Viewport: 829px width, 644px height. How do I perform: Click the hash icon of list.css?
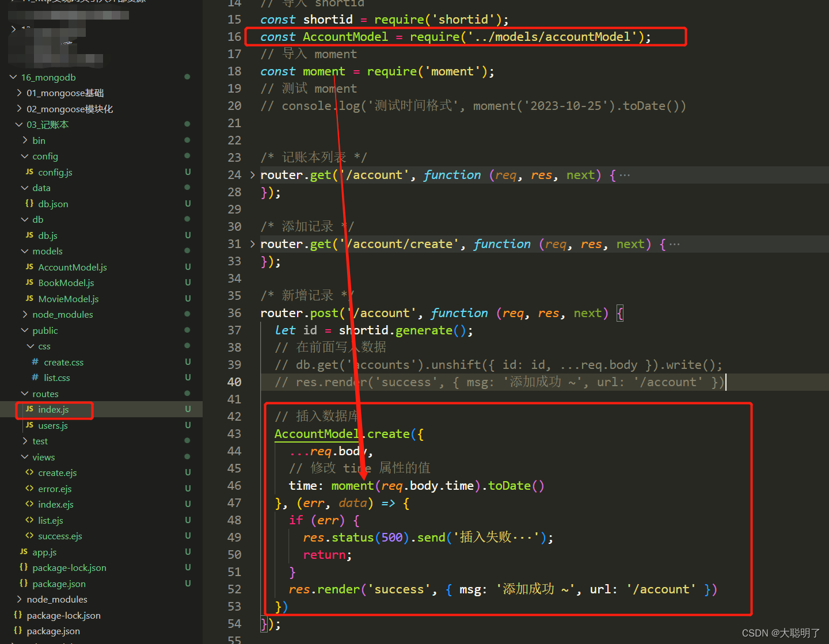(35, 378)
